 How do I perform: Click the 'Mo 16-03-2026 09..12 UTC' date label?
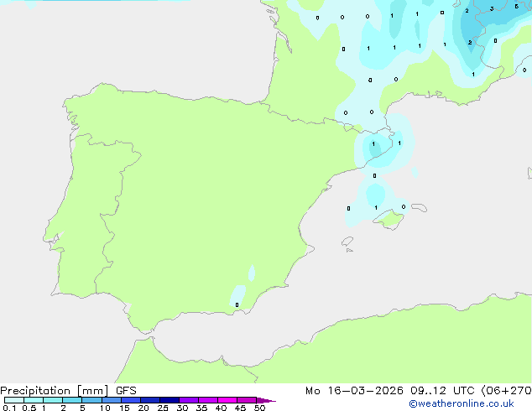[x=390, y=391]
